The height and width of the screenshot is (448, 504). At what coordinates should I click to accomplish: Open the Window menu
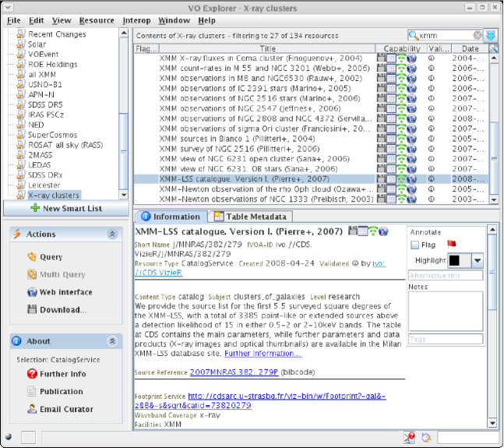(174, 20)
